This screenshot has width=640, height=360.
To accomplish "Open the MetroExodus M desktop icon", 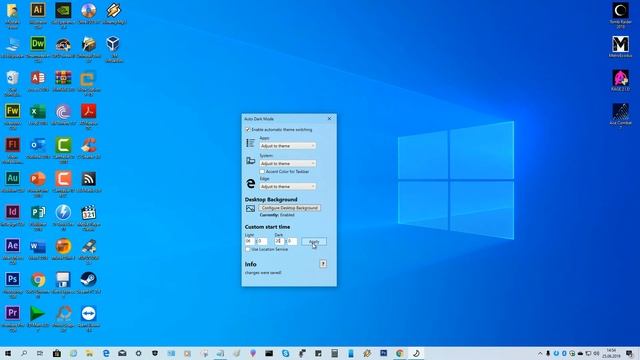I will (620, 44).
